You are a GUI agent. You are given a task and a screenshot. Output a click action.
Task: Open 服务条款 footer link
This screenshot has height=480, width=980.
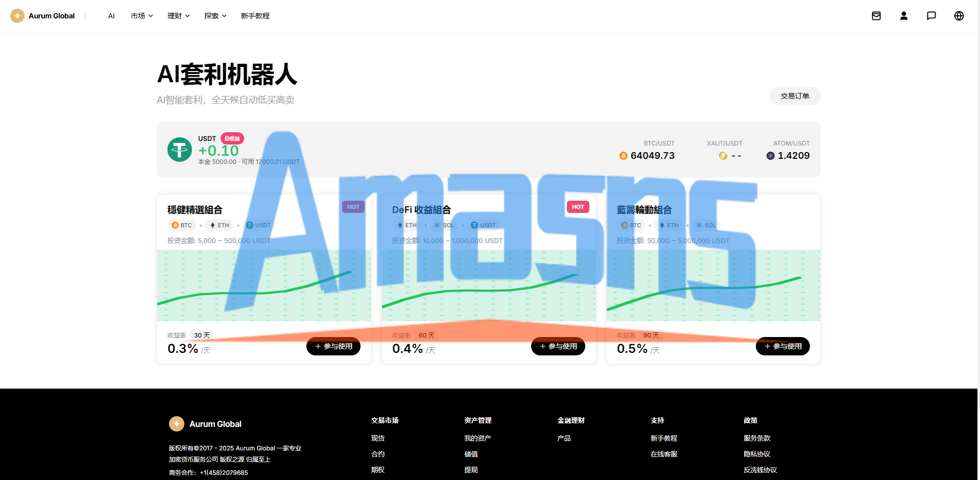[757, 438]
